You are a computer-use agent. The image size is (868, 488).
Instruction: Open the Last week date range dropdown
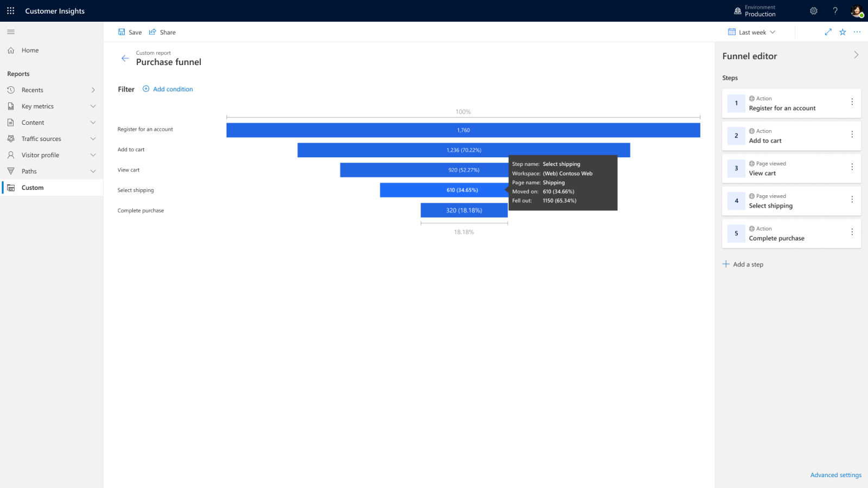(x=752, y=33)
